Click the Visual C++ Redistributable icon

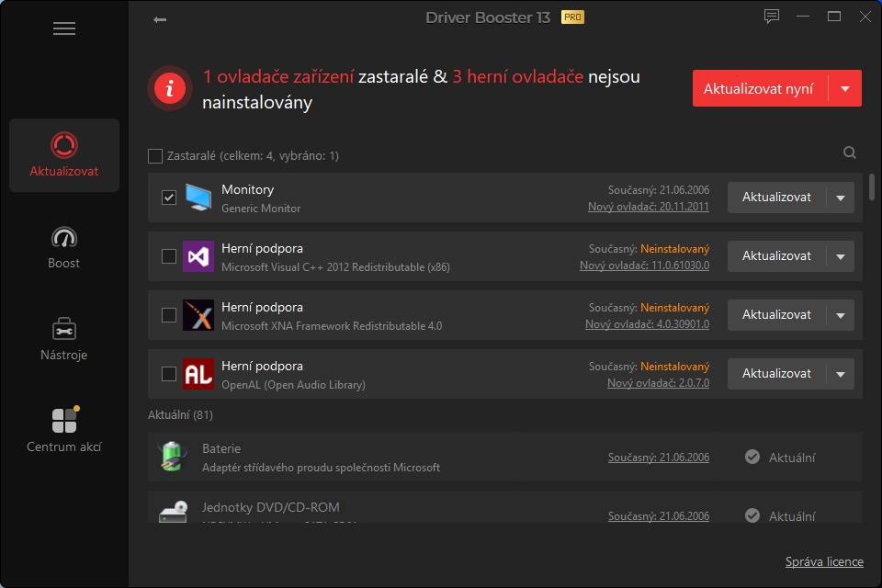[x=198, y=256]
